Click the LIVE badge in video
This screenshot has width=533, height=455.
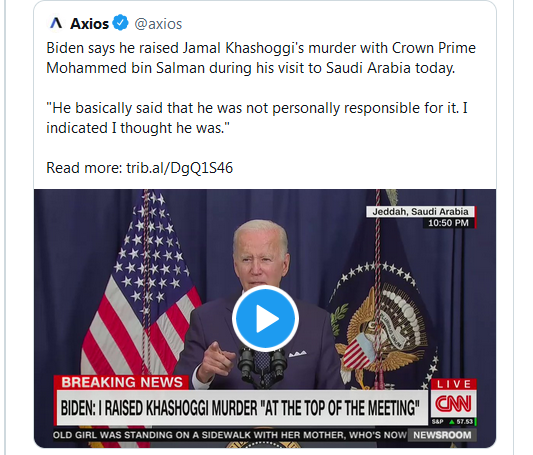pos(454,384)
